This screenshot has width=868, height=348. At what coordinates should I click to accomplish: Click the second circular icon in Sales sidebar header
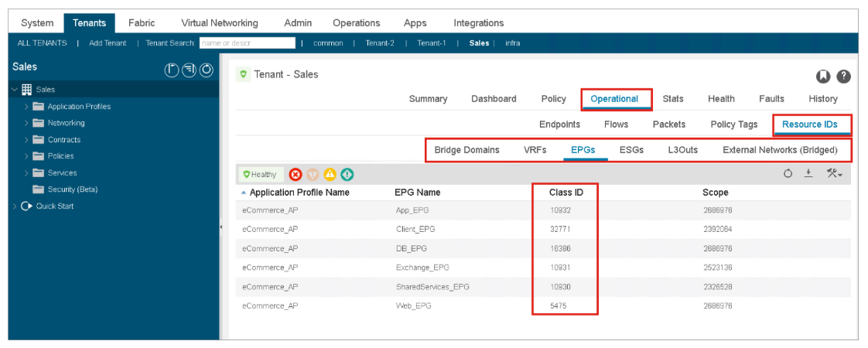click(x=190, y=70)
